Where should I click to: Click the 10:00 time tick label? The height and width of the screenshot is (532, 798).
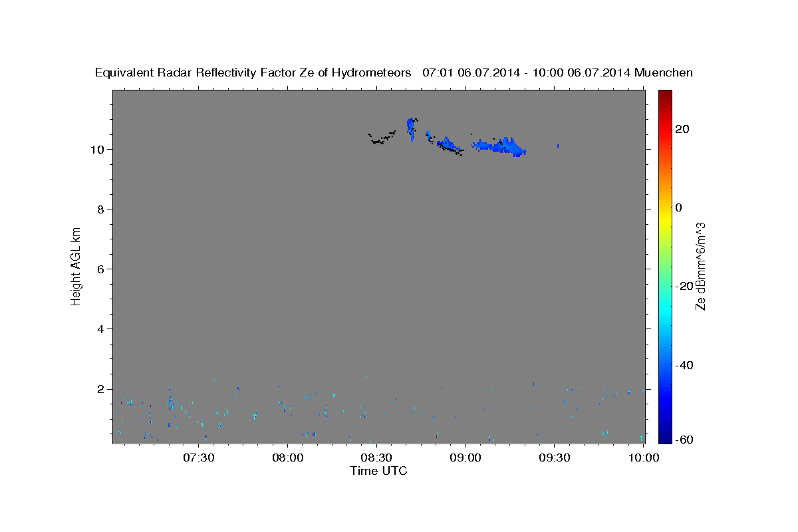[643, 458]
